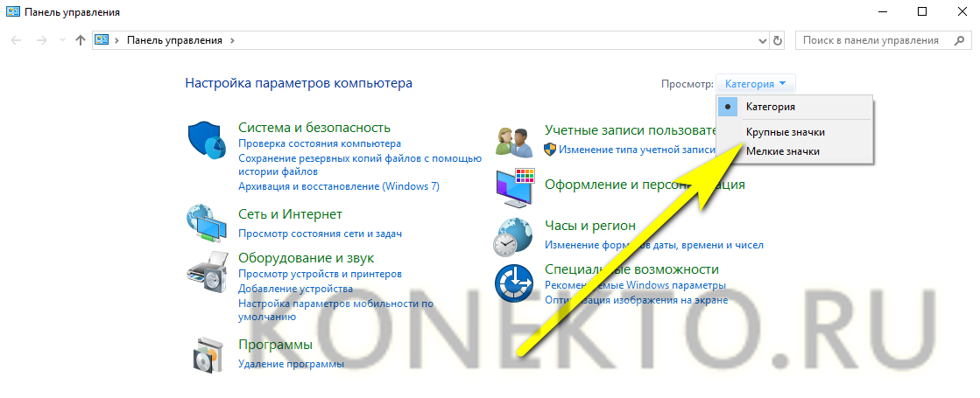Open System and Security shield icon

tap(207, 139)
